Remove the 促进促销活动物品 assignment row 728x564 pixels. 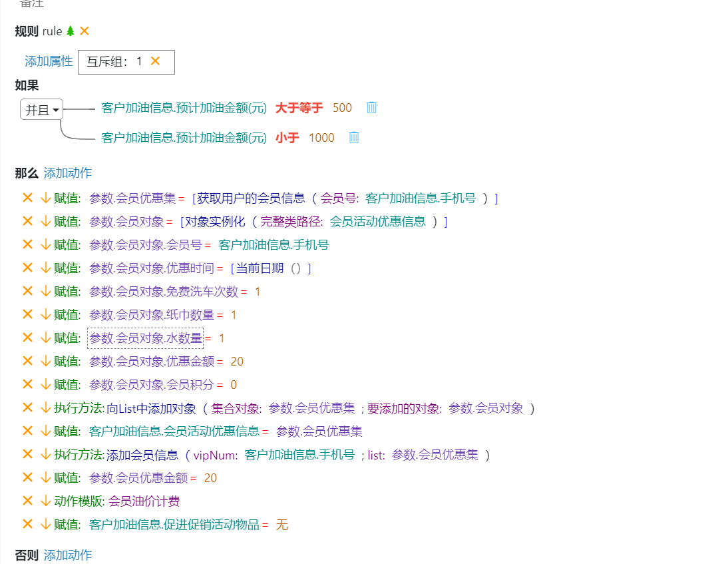[x=27, y=524]
